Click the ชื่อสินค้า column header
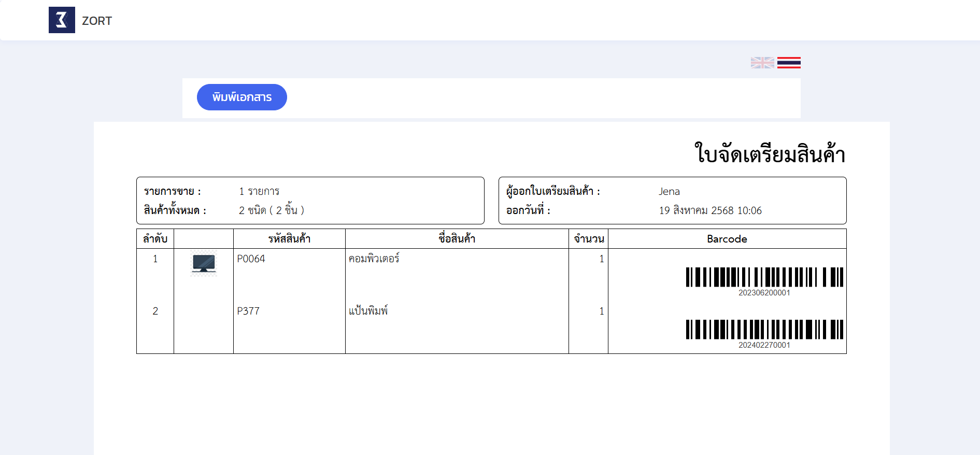Screen dimensions: 980x455 point(457,238)
